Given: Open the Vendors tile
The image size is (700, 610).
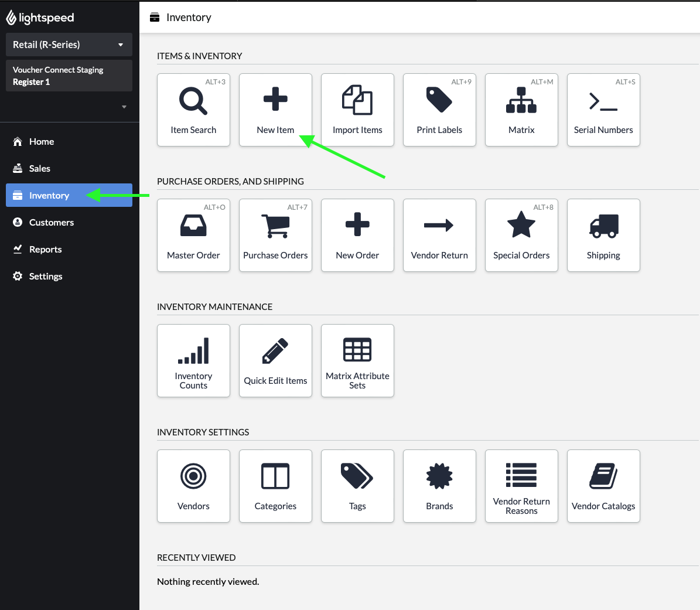Looking at the screenshot, I should (x=193, y=486).
